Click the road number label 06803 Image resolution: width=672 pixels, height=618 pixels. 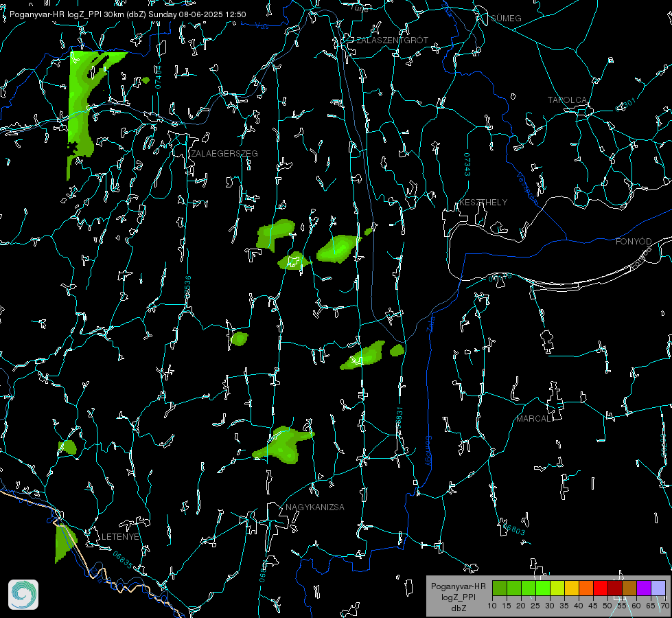click(x=513, y=529)
